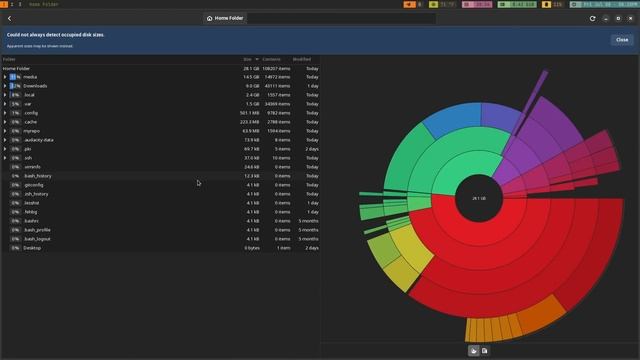Select the .bash_logout file row

pos(160,238)
